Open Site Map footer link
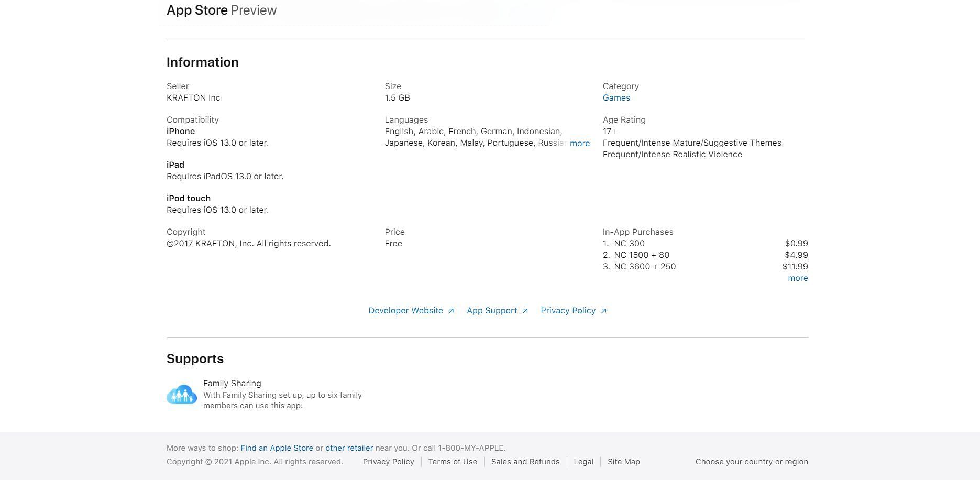 pyautogui.click(x=623, y=462)
